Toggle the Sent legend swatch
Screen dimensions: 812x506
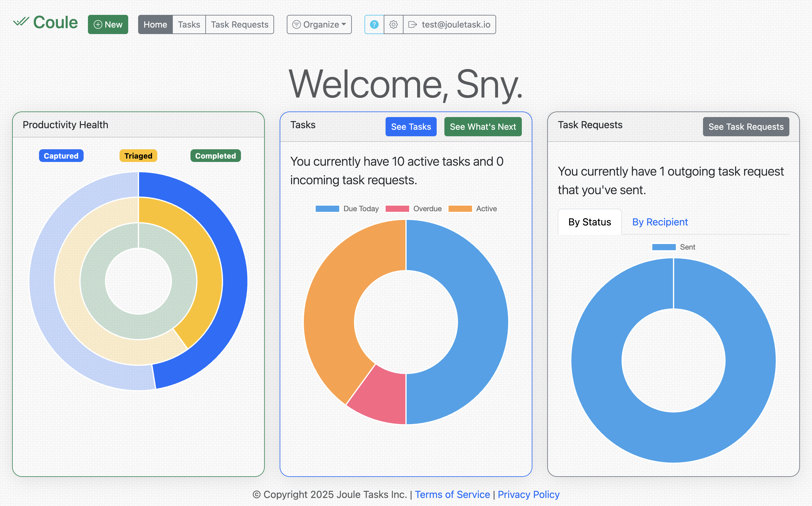[x=664, y=247]
